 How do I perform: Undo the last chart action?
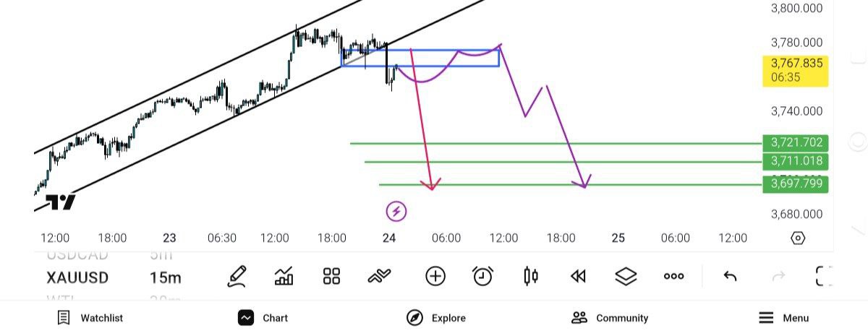pyautogui.click(x=730, y=276)
